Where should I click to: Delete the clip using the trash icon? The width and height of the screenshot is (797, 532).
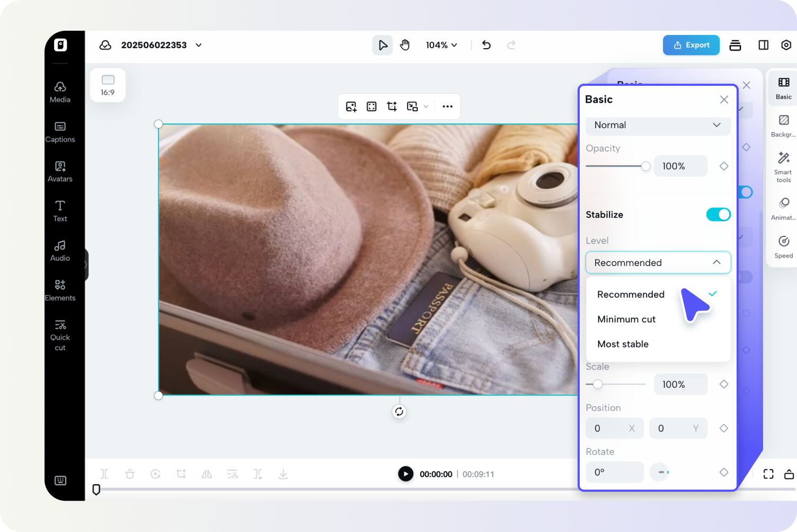tap(130, 474)
